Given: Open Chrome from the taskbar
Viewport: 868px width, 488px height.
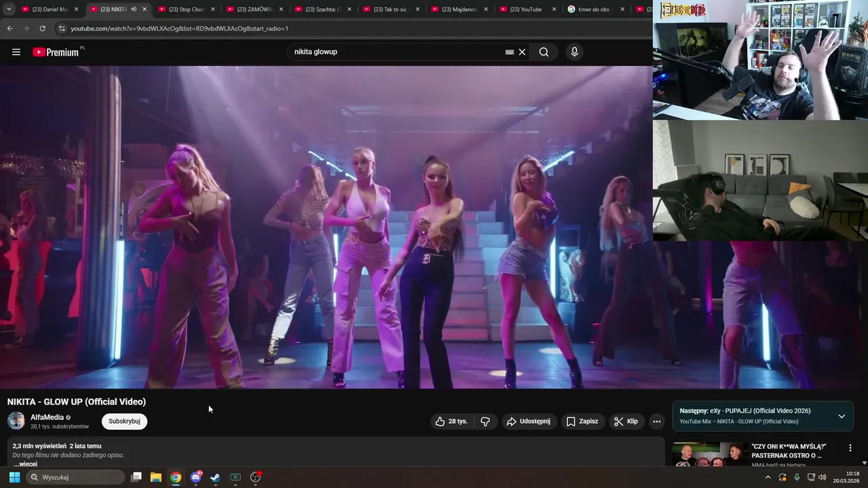Looking at the screenshot, I should point(176,477).
